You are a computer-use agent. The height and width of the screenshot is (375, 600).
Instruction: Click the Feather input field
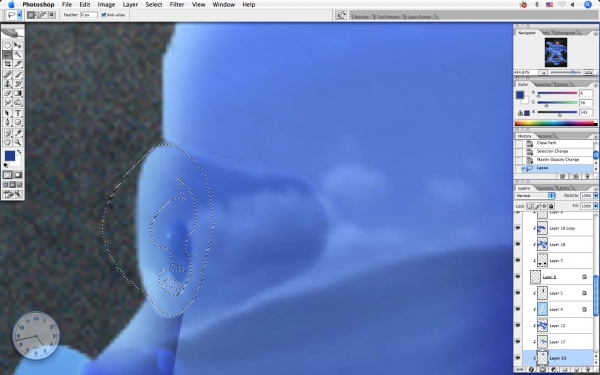click(x=88, y=15)
